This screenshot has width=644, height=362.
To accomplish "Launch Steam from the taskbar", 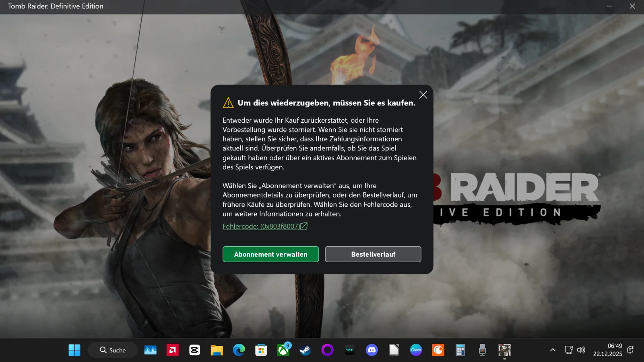I will [305, 350].
